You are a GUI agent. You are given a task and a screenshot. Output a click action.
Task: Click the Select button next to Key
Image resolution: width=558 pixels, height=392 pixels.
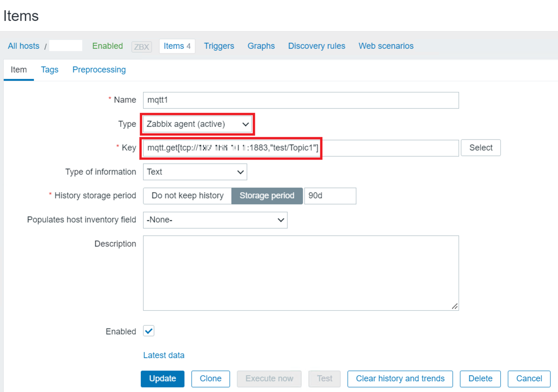click(x=481, y=148)
